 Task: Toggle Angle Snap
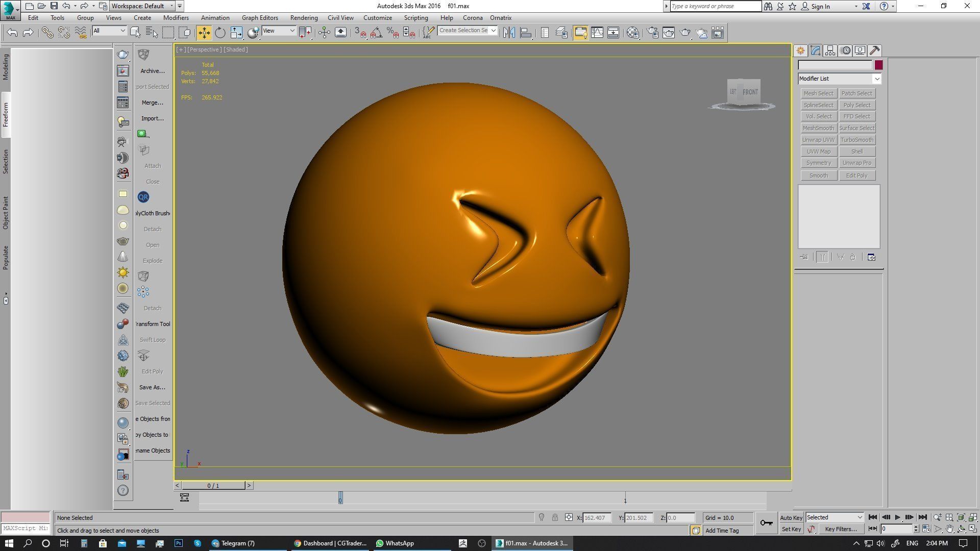coord(377,33)
